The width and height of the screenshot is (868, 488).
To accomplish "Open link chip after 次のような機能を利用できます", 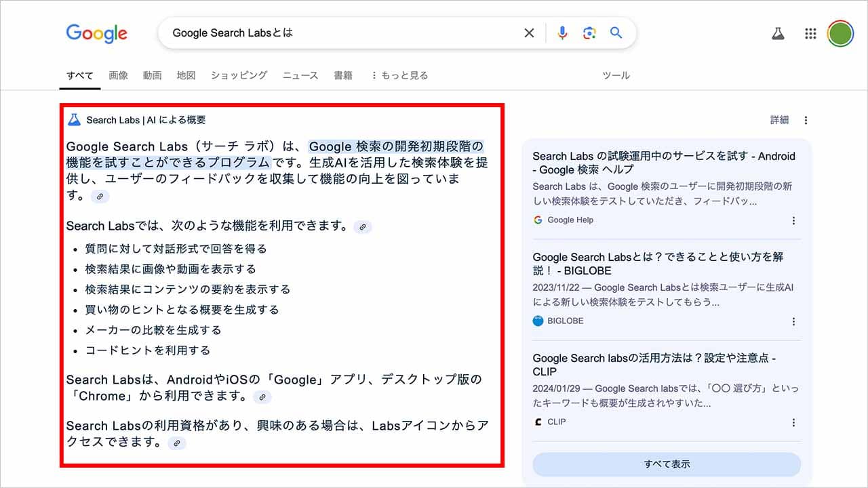I will (363, 227).
